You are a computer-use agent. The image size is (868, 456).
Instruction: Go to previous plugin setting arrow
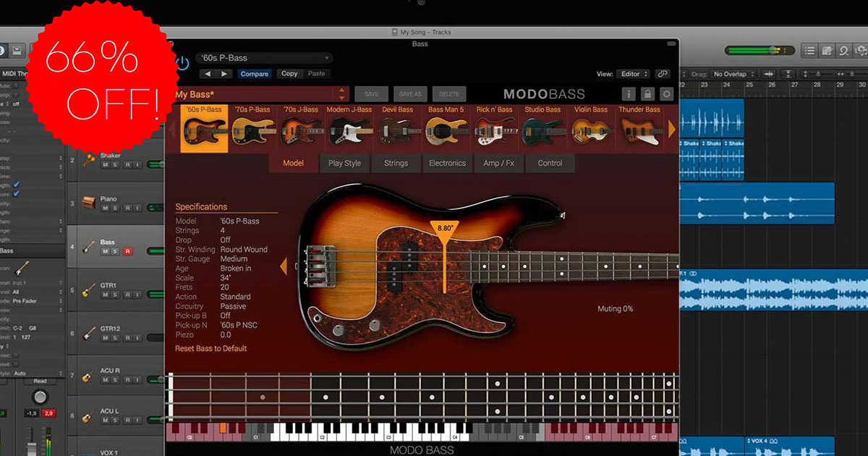point(208,74)
